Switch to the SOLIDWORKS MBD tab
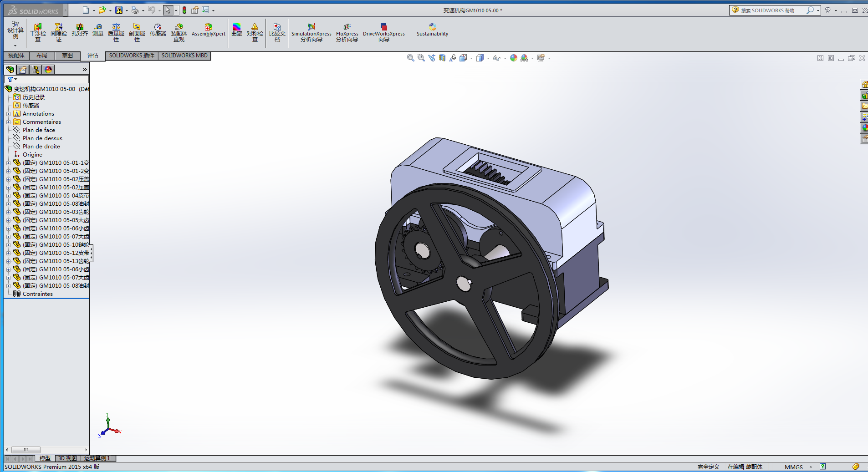868x472 pixels. click(184, 56)
